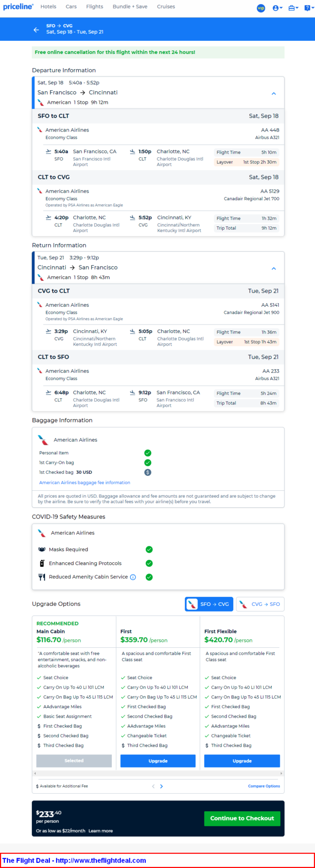Click the mask icon beside Masks Required
The width and height of the screenshot is (315, 868).
click(42, 550)
